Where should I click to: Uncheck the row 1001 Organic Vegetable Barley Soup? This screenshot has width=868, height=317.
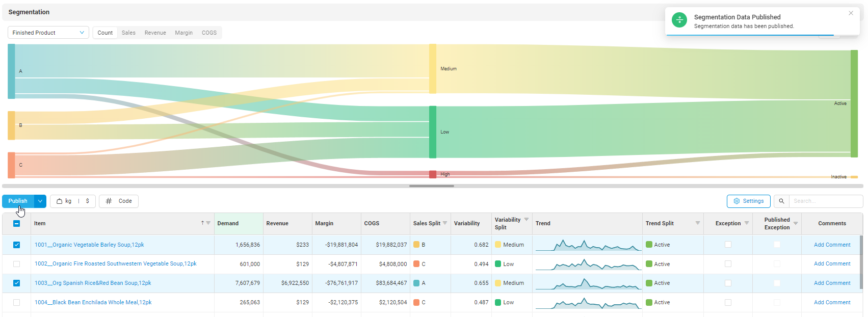tap(16, 245)
